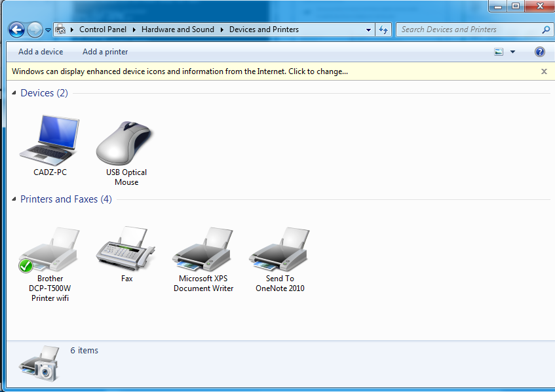Click Add a printer

click(105, 52)
